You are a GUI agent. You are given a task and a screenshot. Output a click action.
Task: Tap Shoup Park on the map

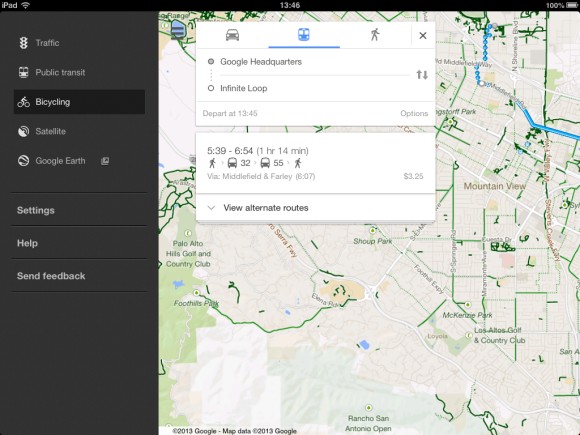pyautogui.click(x=372, y=241)
